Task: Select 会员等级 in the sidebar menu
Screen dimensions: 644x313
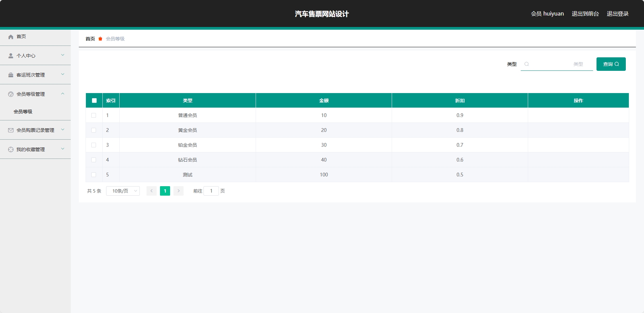Action: point(23,111)
